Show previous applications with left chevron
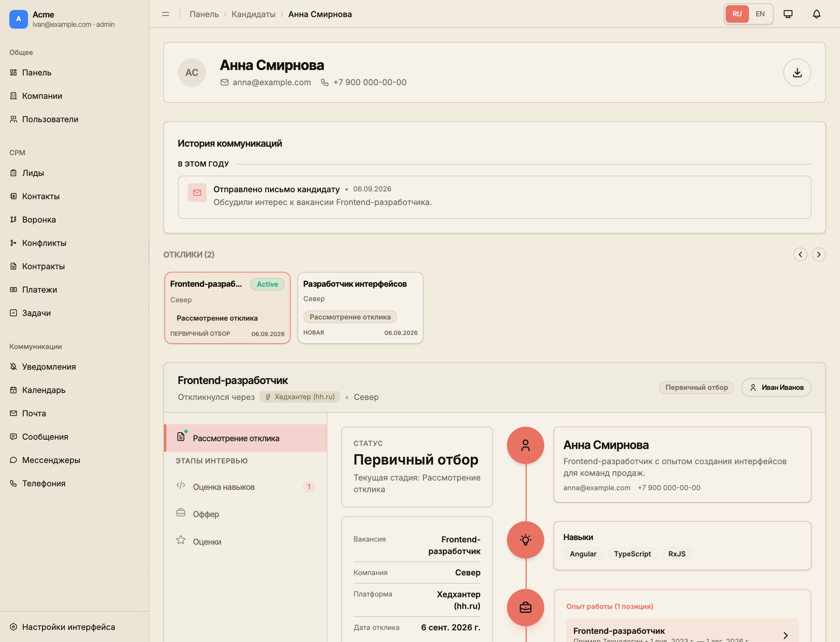The image size is (840, 642). pyautogui.click(x=800, y=254)
